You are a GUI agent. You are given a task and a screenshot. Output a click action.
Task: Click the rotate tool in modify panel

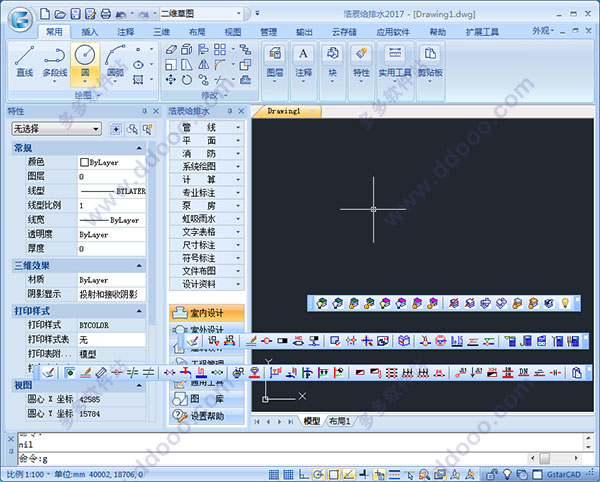point(187,80)
